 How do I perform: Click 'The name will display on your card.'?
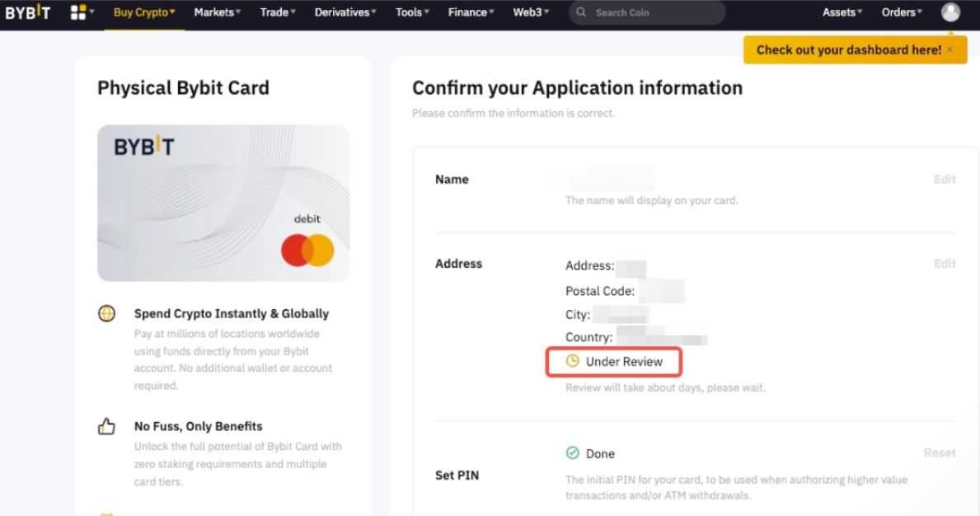[651, 200]
